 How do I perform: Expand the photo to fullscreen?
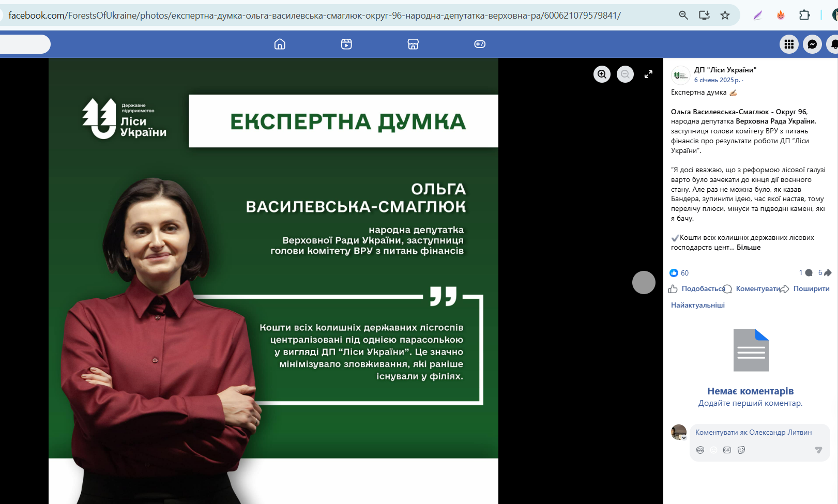(649, 74)
